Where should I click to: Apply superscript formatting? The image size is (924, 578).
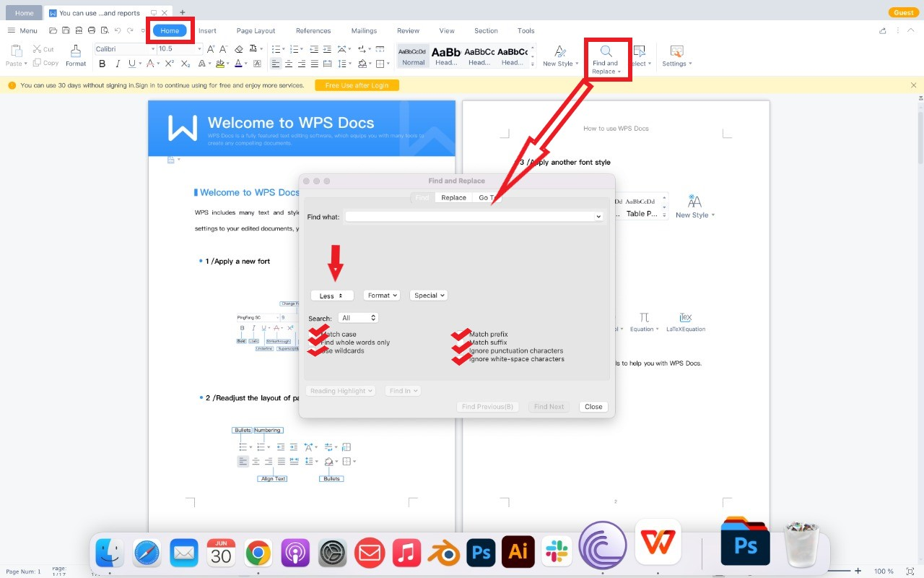170,64
